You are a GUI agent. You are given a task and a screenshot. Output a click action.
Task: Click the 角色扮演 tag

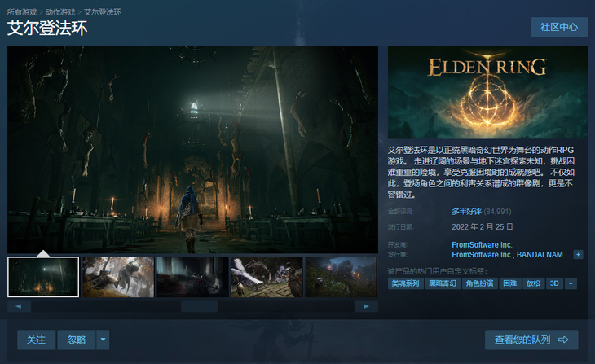point(479,283)
